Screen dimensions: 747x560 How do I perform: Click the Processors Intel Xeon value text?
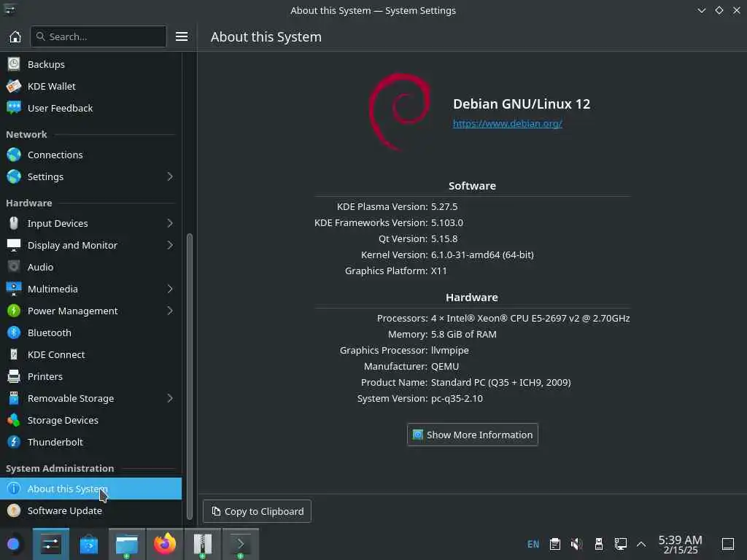point(530,318)
